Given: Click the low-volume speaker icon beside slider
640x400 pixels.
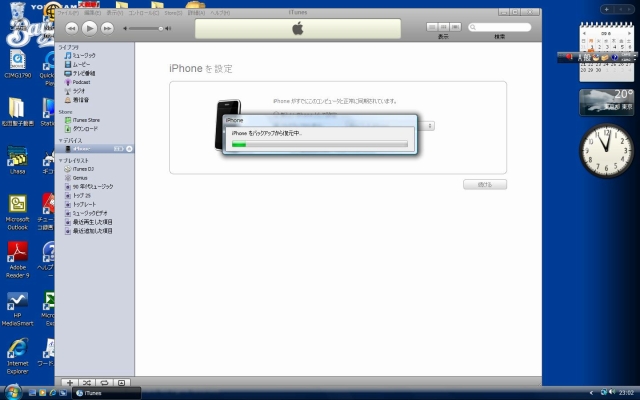Looking at the screenshot, I should [125, 28].
